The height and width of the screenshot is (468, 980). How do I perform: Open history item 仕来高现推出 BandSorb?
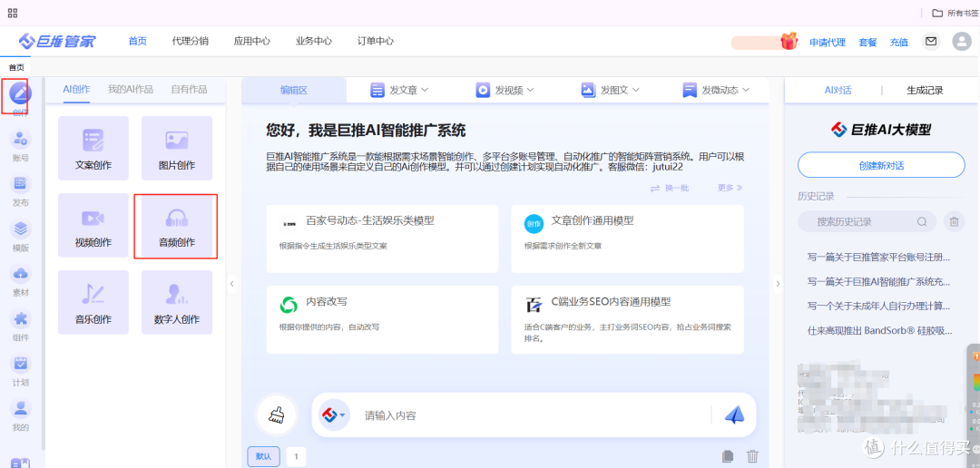click(879, 331)
